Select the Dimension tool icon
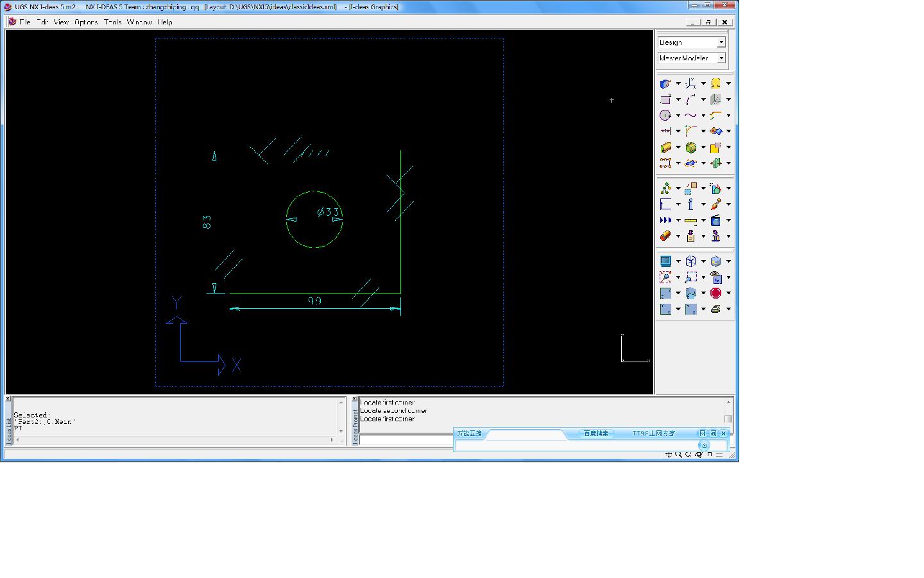 point(665,131)
